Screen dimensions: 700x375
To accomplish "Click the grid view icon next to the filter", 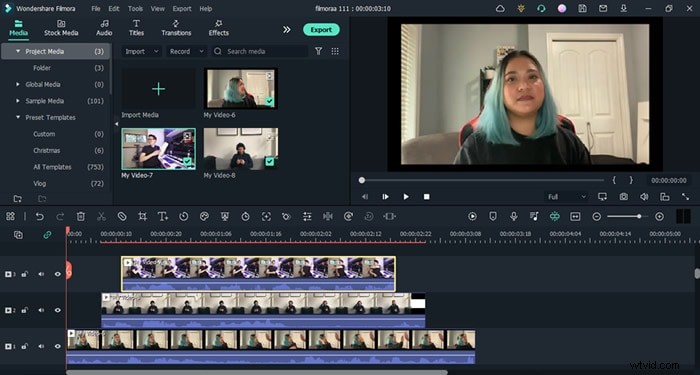I will click(335, 51).
